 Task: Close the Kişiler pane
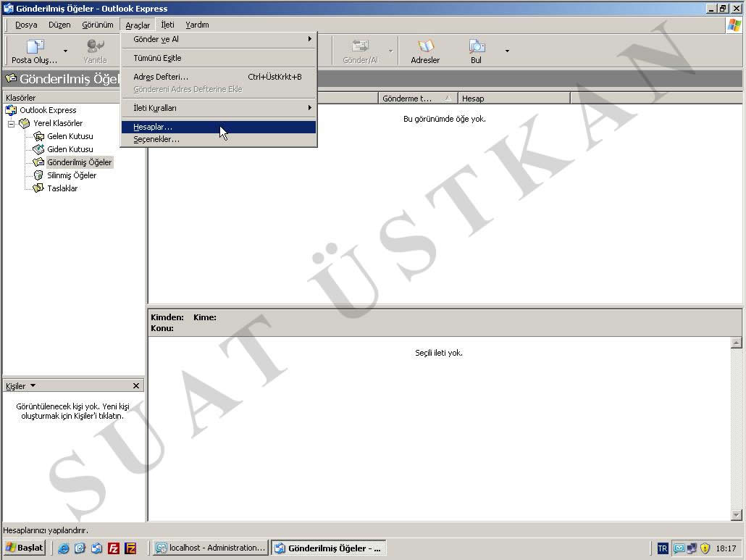[x=136, y=386]
